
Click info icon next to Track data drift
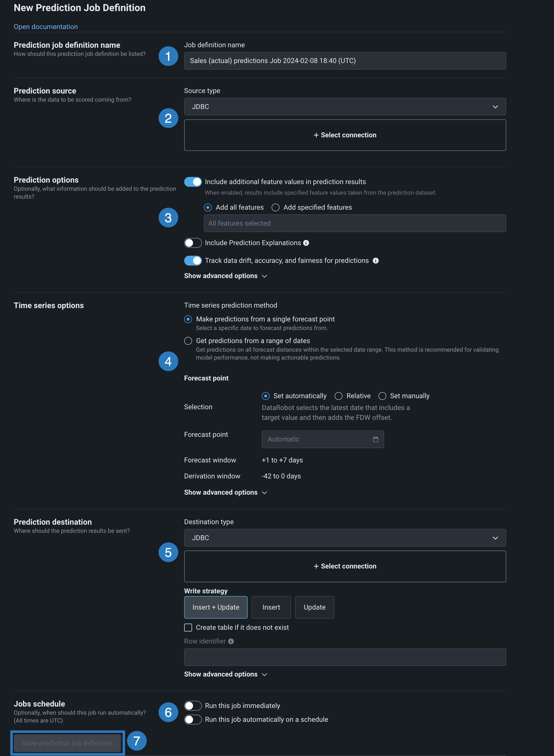(x=375, y=261)
